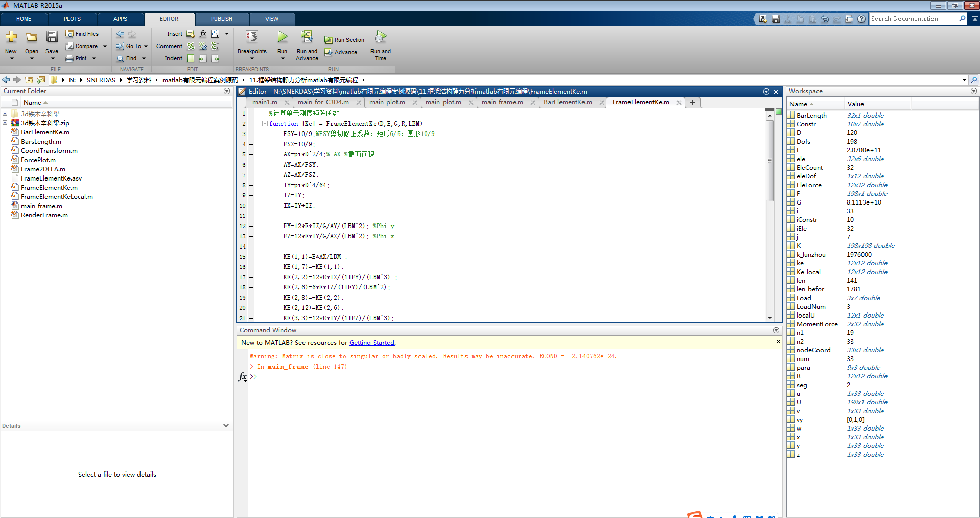Click the line 147 link

coord(330,367)
